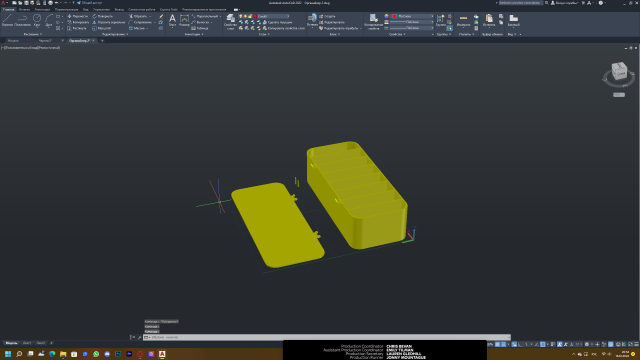640x360 pixels.
Task: Click the Insert block (Вставка) icon
Action: tap(312, 20)
